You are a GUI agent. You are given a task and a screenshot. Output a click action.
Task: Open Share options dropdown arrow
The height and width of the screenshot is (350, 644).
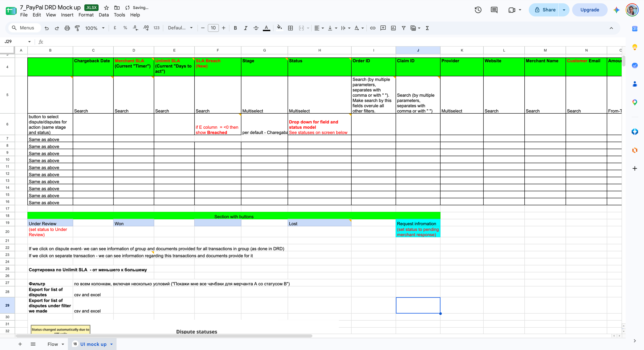click(564, 10)
